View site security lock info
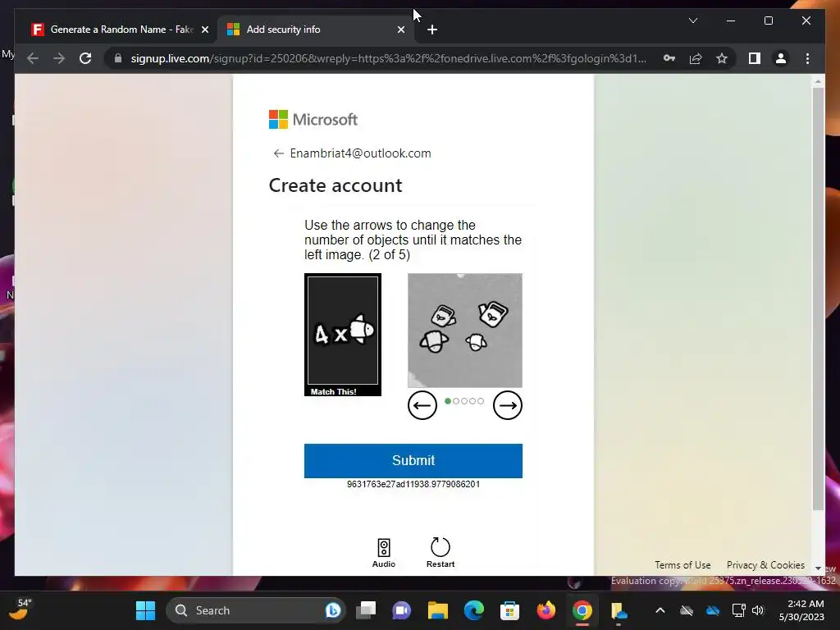Image resolution: width=840 pixels, height=630 pixels. (118, 58)
